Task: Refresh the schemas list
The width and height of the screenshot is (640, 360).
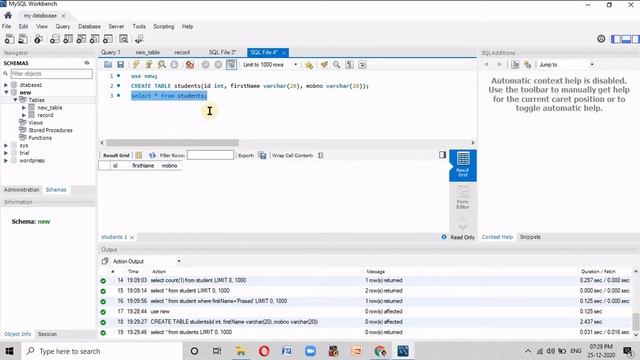Action: click(87, 63)
